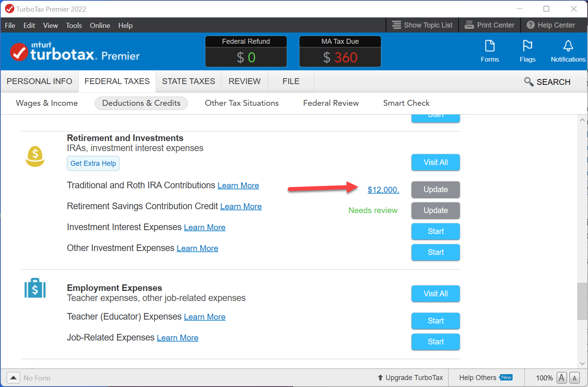
Task: Open the File menu
Action: click(x=10, y=26)
